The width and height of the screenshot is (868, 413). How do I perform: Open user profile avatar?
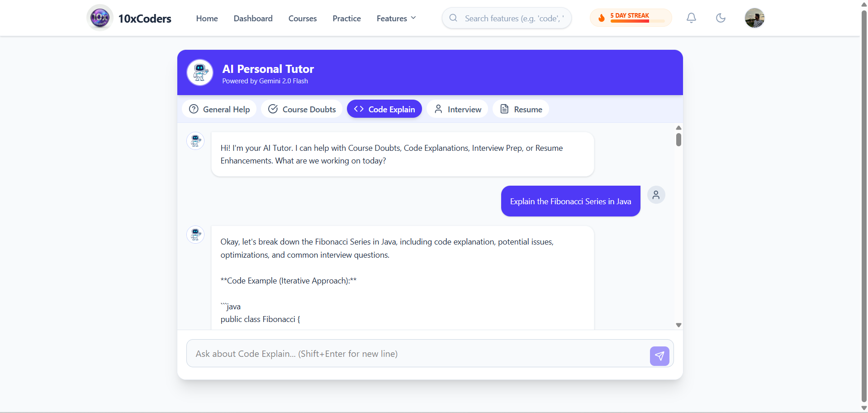754,18
